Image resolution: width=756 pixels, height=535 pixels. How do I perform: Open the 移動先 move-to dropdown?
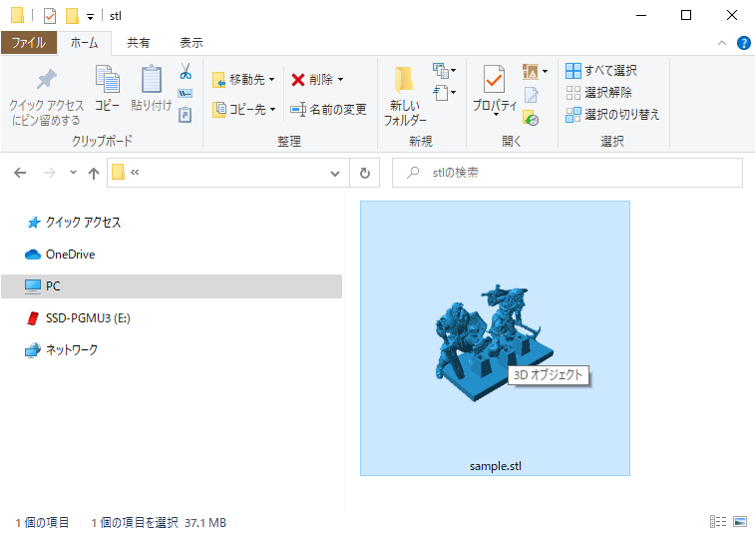pyautogui.click(x=244, y=79)
